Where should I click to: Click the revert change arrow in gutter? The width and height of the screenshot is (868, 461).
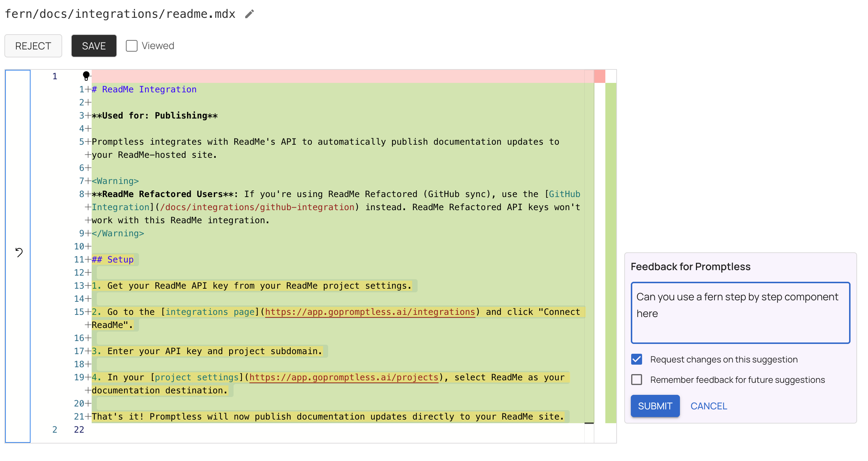point(19,252)
